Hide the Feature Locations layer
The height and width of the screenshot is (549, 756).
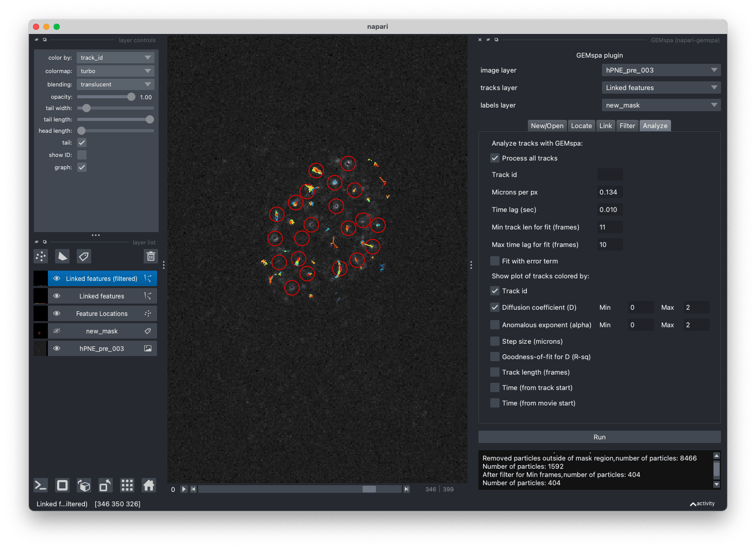coord(57,313)
